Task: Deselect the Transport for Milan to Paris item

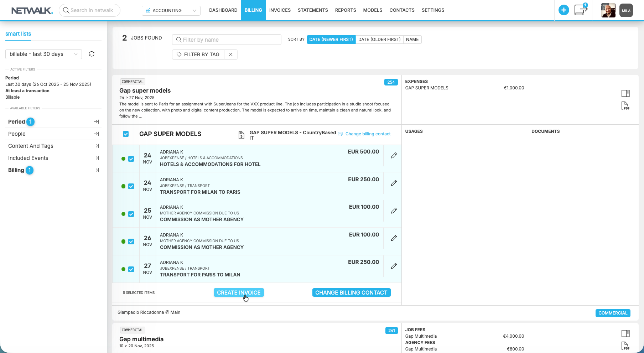Action: [131, 186]
